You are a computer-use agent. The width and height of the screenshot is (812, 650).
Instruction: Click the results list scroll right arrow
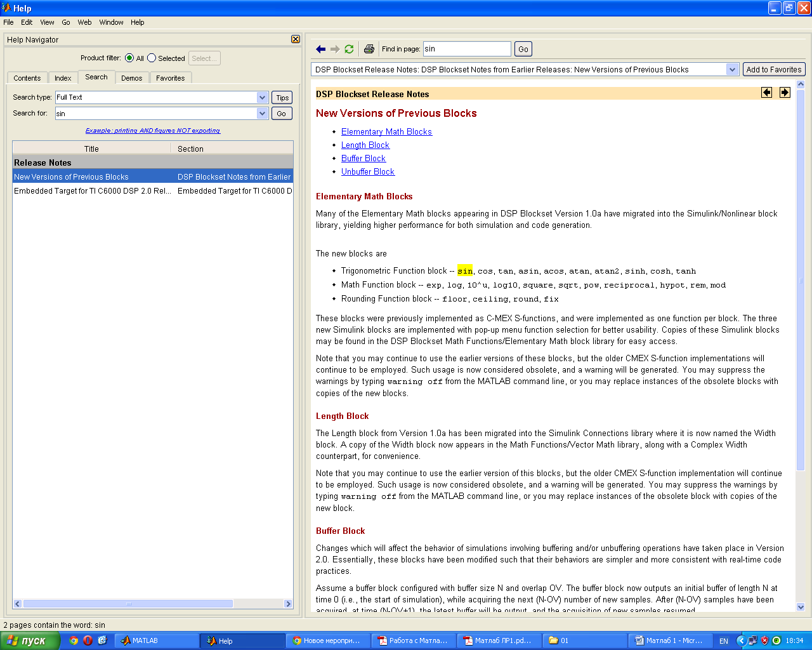point(288,604)
